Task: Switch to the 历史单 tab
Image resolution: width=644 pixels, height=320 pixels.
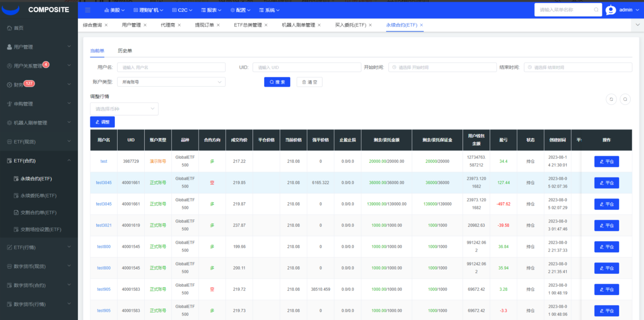Action: click(x=125, y=51)
